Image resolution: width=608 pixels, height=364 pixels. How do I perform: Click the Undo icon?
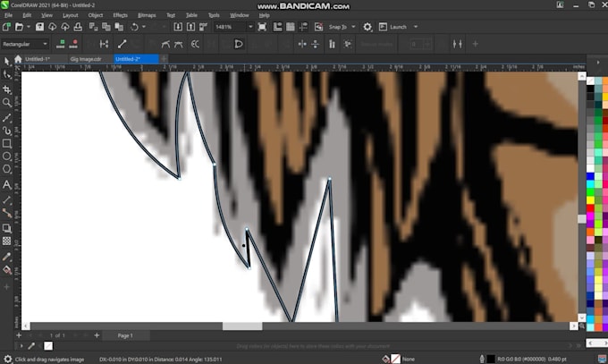134,27
